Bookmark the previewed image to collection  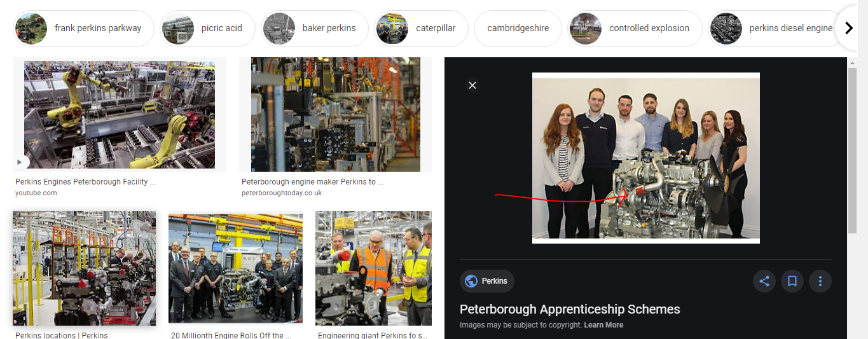(792, 281)
